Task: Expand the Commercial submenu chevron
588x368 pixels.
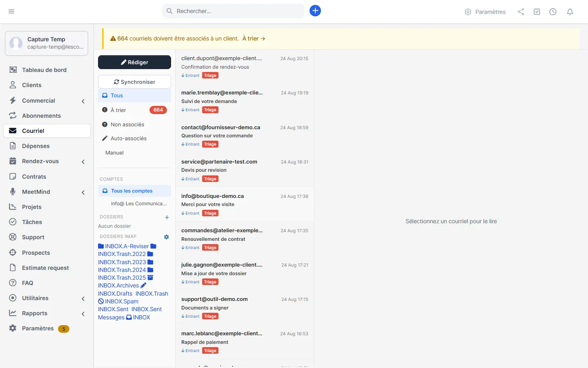Action: point(83,101)
